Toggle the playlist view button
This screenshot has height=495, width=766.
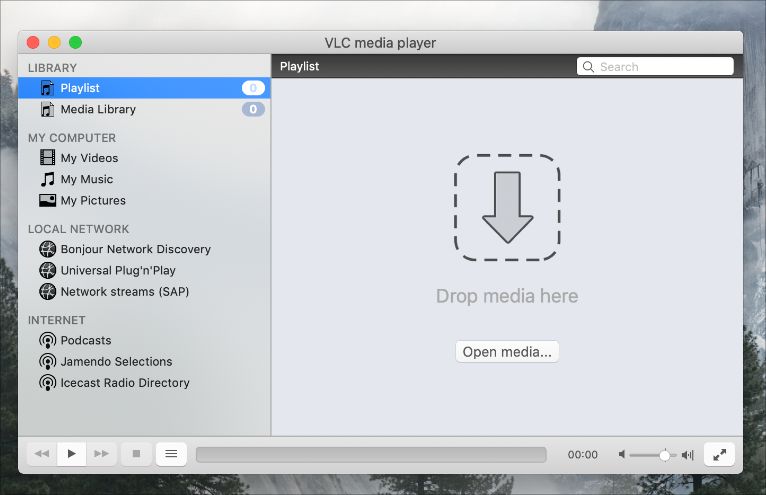[x=171, y=454]
